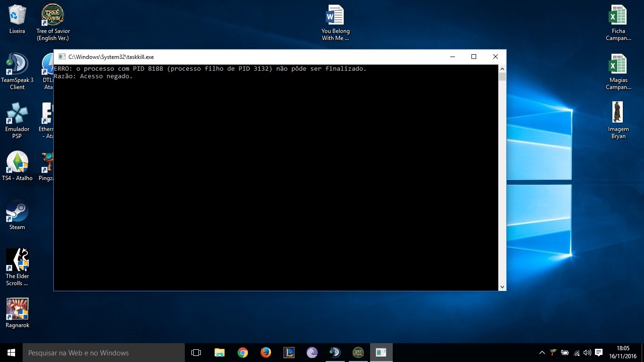Launch Firefox from the taskbar
Screen dimensions: 644x362
pyautogui.click(x=266, y=353)
